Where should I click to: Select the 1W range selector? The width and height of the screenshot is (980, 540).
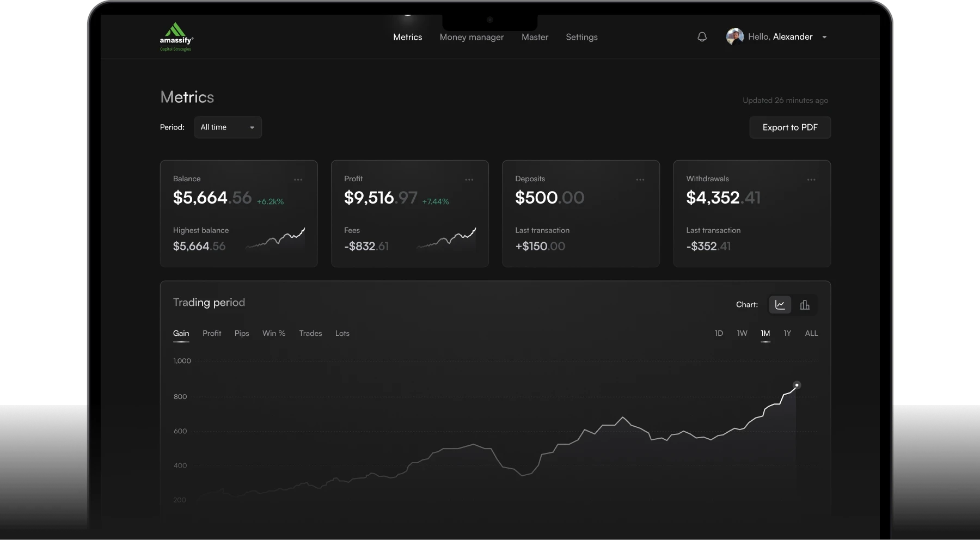(x=742, y=333)
